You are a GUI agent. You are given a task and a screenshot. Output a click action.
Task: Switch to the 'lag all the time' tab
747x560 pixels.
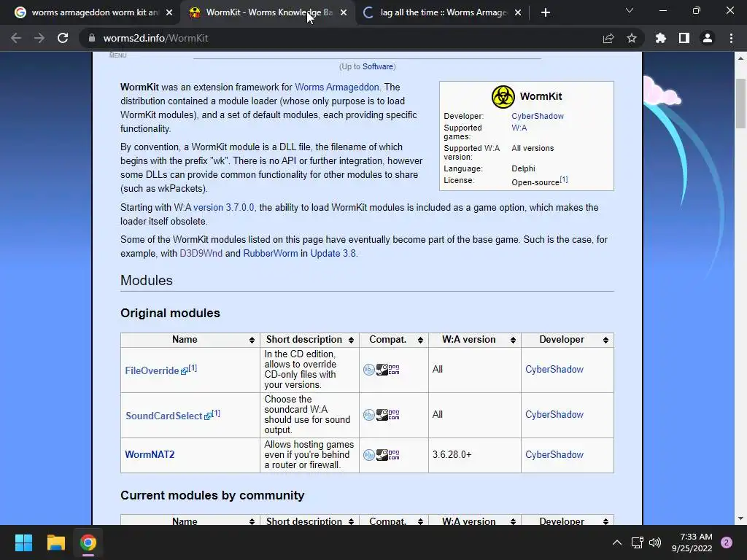click(x=443, y=12)
